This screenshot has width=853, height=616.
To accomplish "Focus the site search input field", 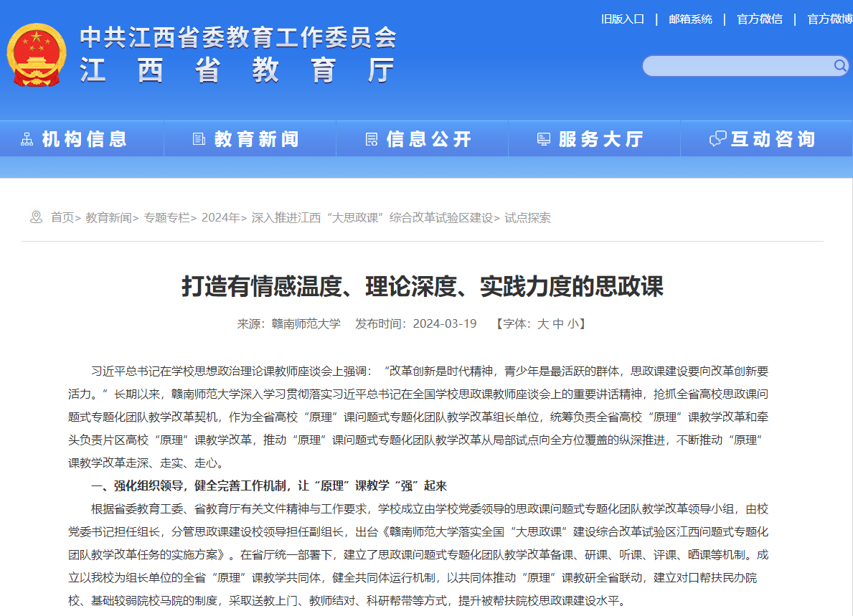I will [735, 66].
